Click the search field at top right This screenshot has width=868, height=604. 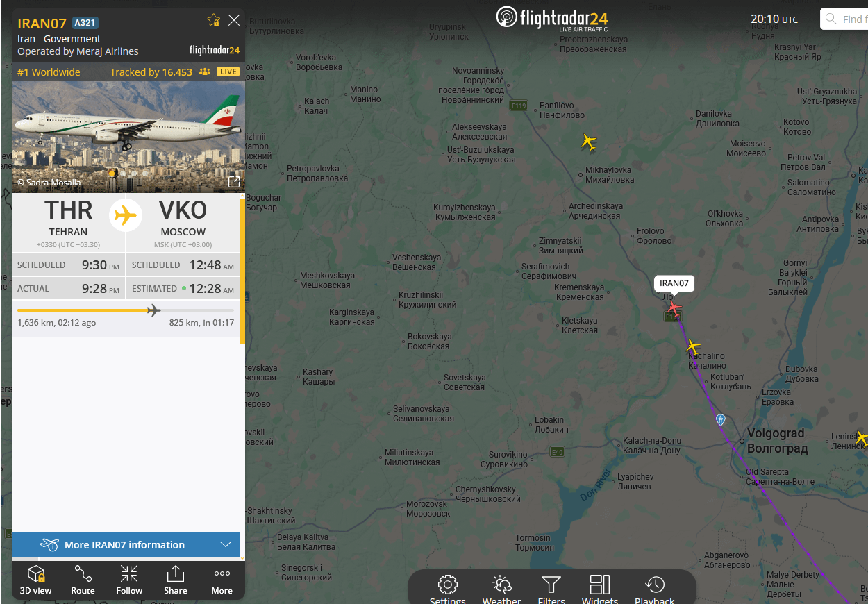[x=844, y=19]
